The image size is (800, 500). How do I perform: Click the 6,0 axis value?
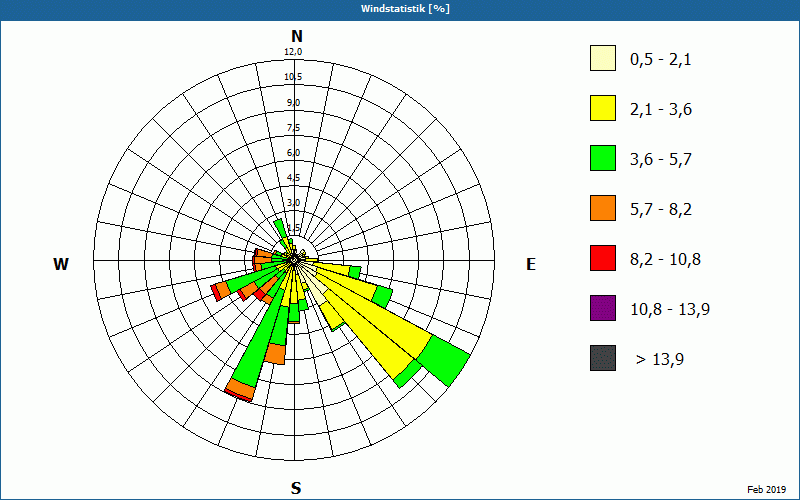click(x=293, y=153)
